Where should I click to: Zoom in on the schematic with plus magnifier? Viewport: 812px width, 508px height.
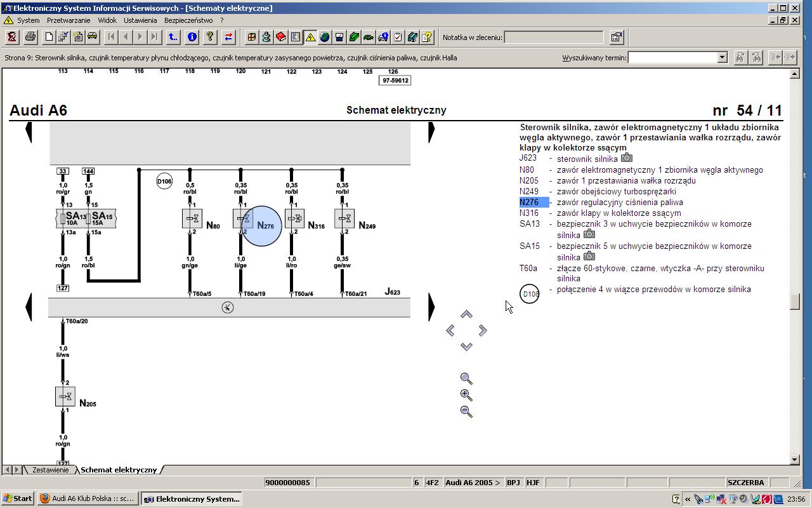[466, 395]
